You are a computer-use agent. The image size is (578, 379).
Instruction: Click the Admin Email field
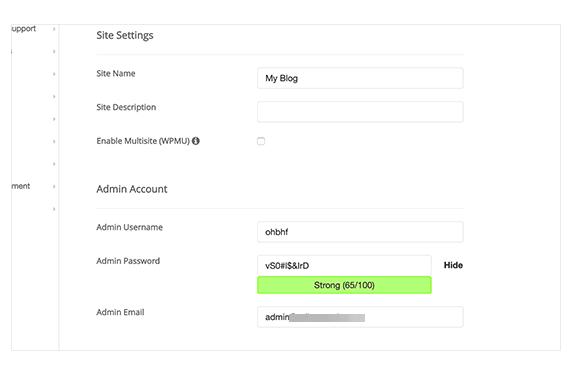pos(360,317)
